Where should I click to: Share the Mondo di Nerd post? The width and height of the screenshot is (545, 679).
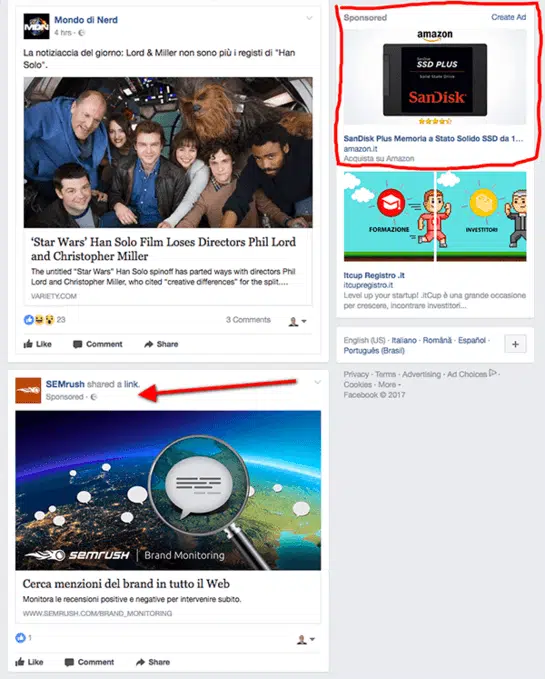(x=161, y=344)
